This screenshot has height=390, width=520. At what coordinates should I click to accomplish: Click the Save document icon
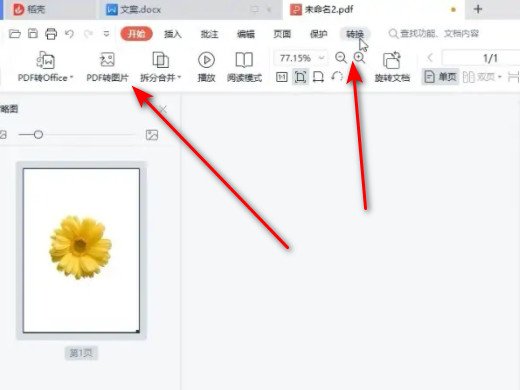pos(33,34)
